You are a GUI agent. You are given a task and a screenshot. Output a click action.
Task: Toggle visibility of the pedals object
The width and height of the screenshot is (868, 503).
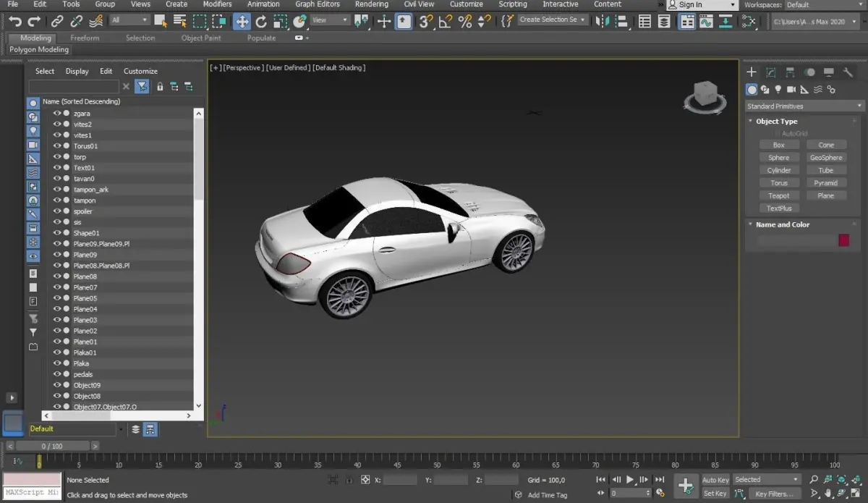(x=57, y=374)
